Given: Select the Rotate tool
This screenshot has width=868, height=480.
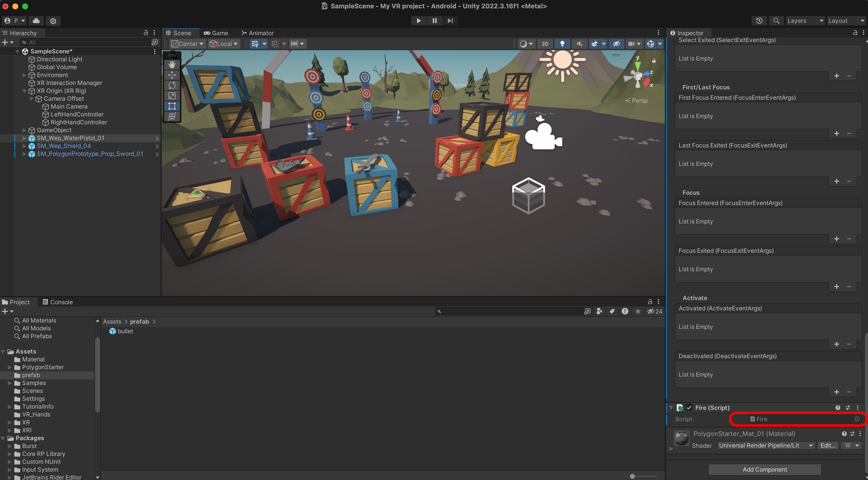Looking at the screenshot, I should point(172,85).
